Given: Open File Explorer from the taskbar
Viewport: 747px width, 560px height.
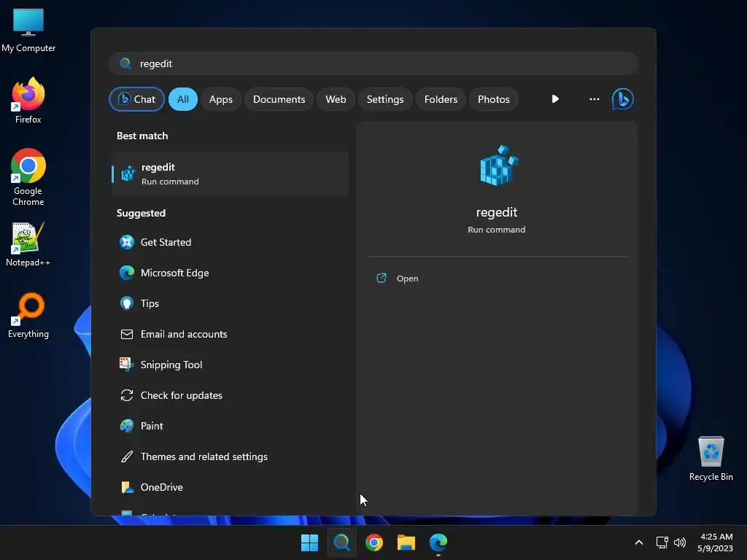Looking at the screenshot, I should pos(406,542).
